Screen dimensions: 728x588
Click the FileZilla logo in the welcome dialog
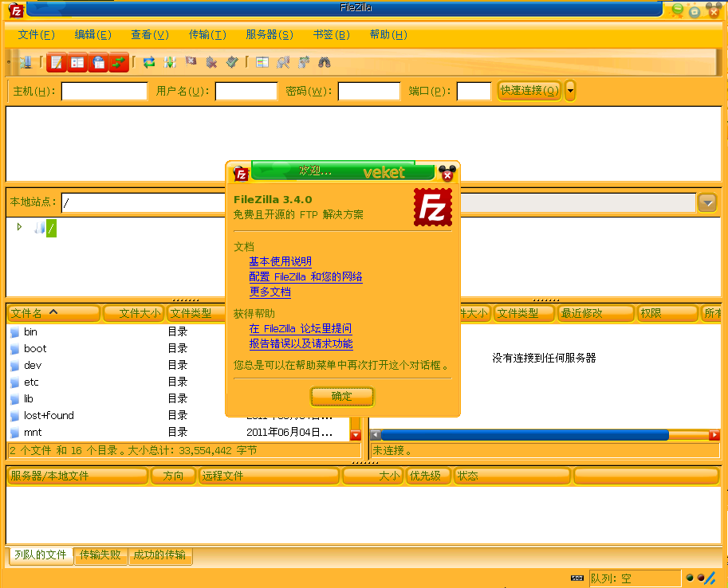coord(433,207)
